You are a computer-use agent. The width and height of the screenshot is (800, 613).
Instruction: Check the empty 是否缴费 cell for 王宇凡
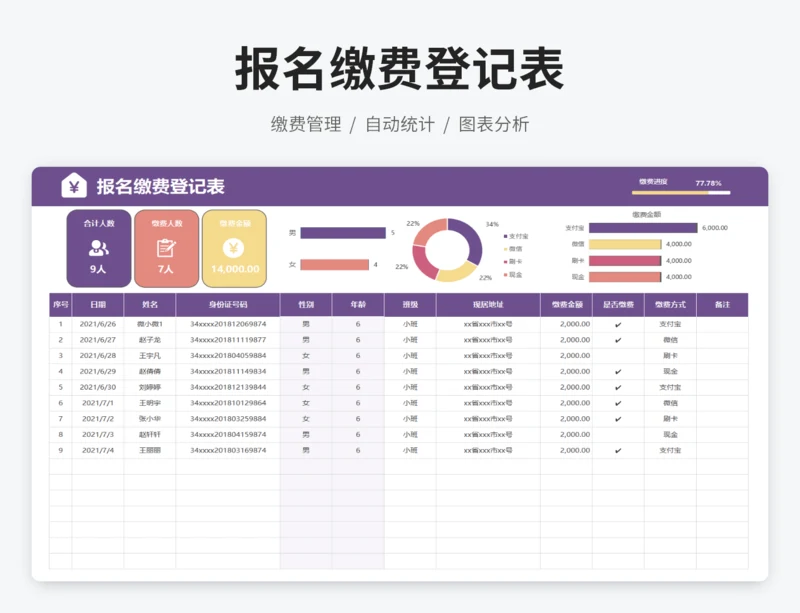pos(618,356)
